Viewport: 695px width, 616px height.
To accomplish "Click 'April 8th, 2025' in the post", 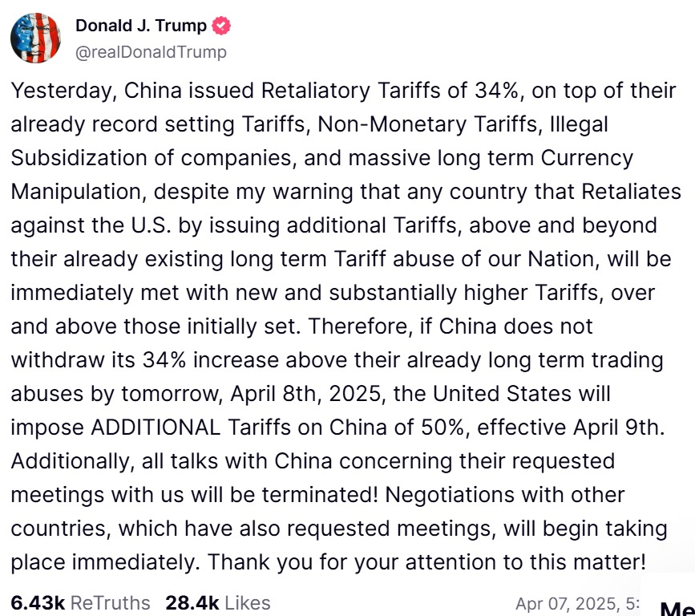I will 305,394.
